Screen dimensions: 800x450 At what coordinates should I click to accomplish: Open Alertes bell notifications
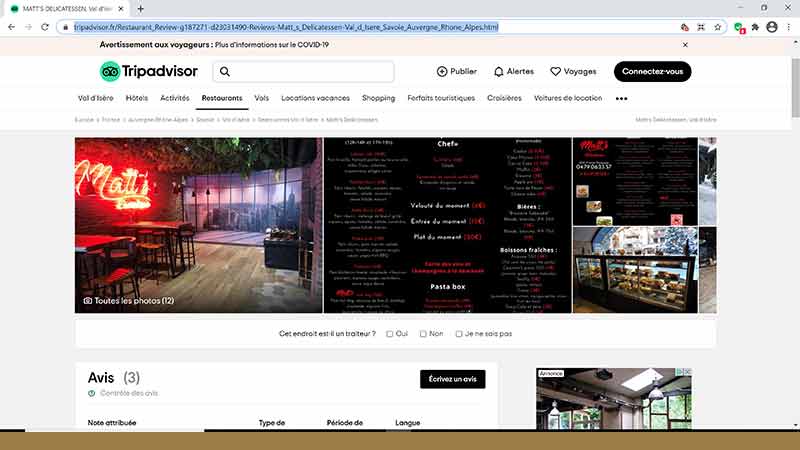click(514, 71)
